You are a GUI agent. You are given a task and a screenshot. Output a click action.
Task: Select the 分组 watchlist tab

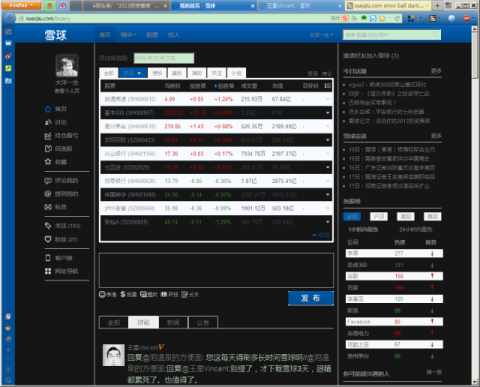[x=236, y=73]
